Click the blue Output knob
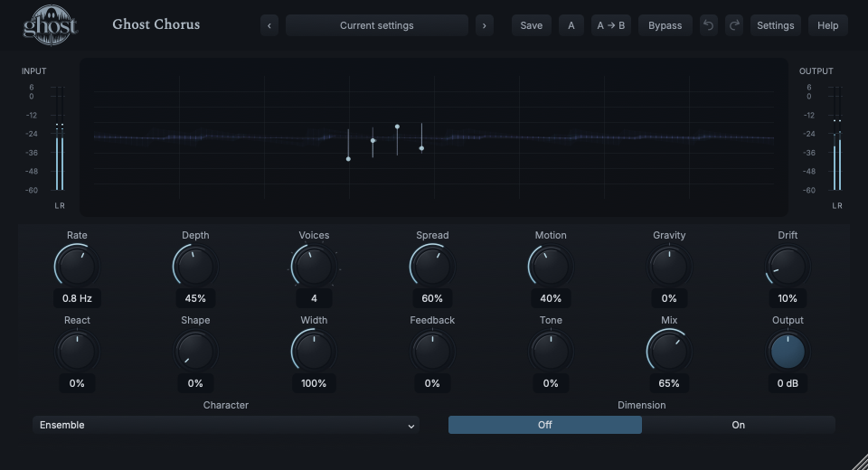 click(788, 352)
